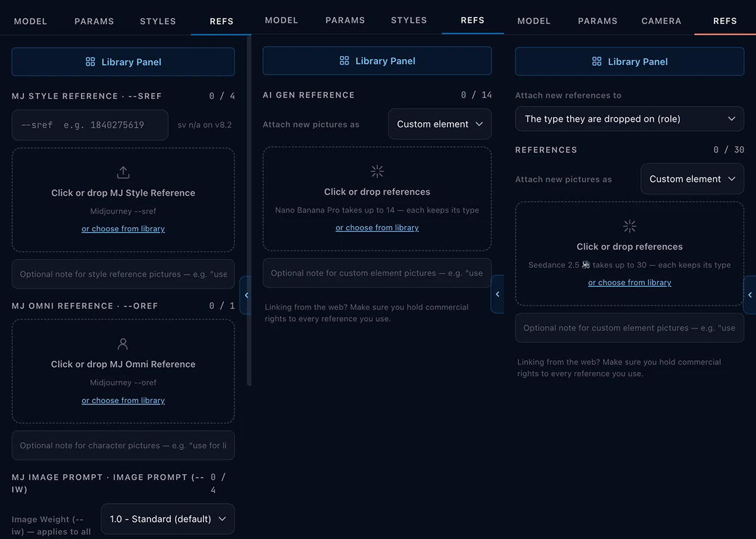Open 'The type they are dropped on (role)' dropdown
The height and width of the screenshot is (539, 756).
click(x=629, y=118)
